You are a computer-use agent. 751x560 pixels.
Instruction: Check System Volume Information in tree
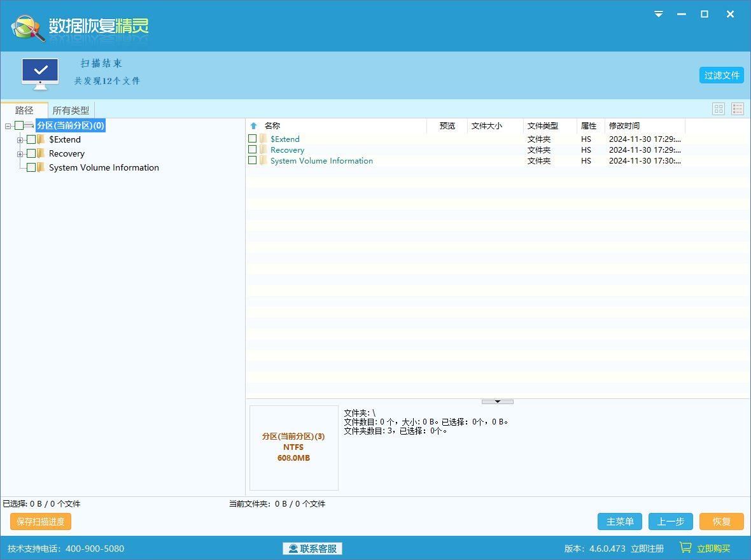pyautogui.click(x=31, y=167)
